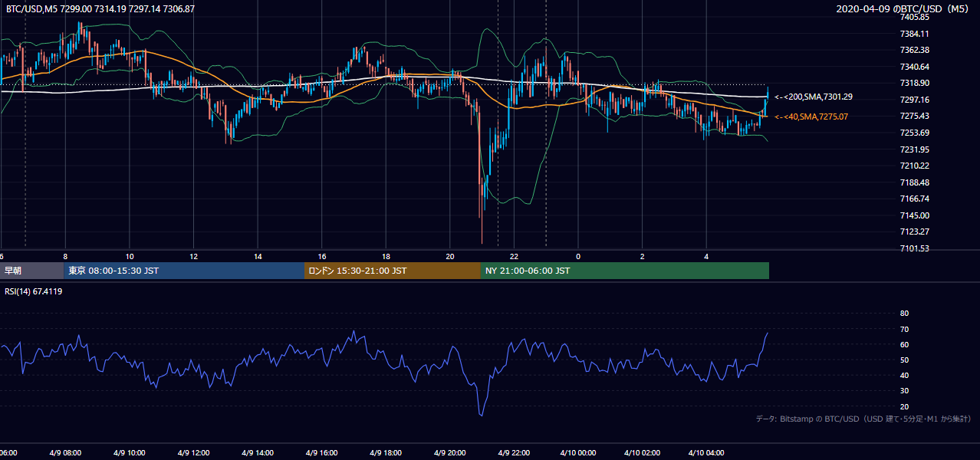Image resolution: width=980 pixels, height=460 pixels.
Task: Click hour label 0 under the price chart
Action: click(x=577, y=256)
